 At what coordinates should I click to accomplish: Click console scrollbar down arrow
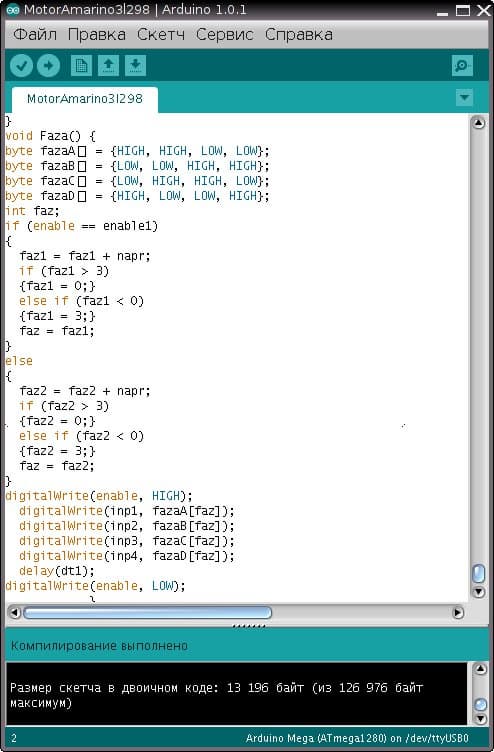(x=480, y=718)
